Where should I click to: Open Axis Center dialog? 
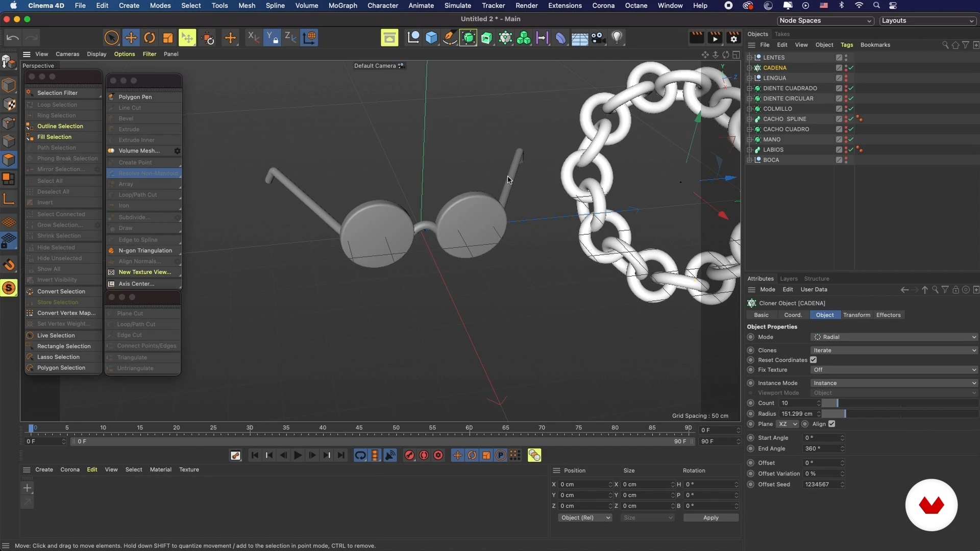(x=136, y=284)
